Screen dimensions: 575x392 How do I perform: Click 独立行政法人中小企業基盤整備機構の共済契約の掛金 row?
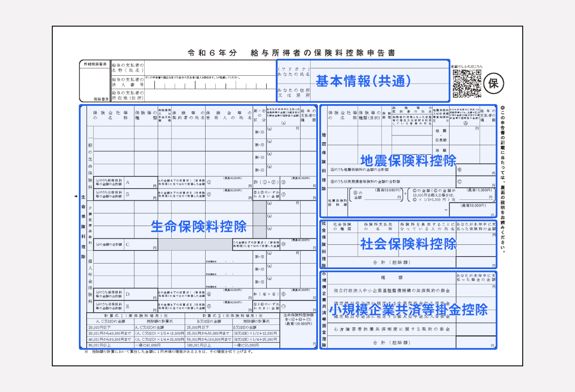click(x=392, y=291)
